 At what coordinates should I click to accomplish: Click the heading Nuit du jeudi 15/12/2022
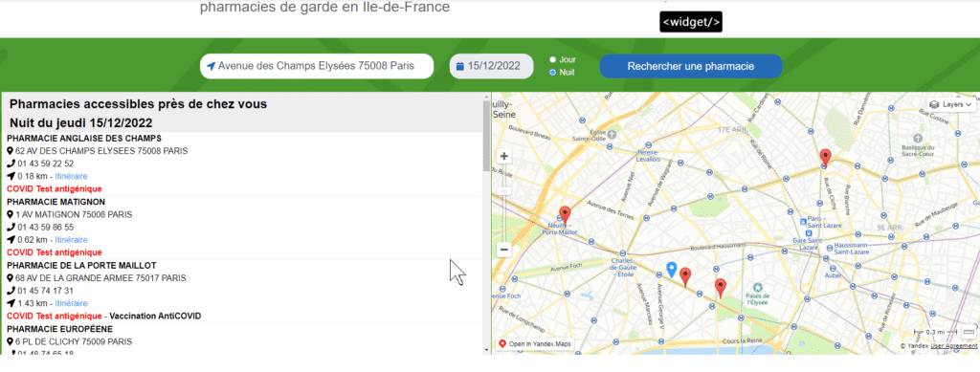click(81, 123)
